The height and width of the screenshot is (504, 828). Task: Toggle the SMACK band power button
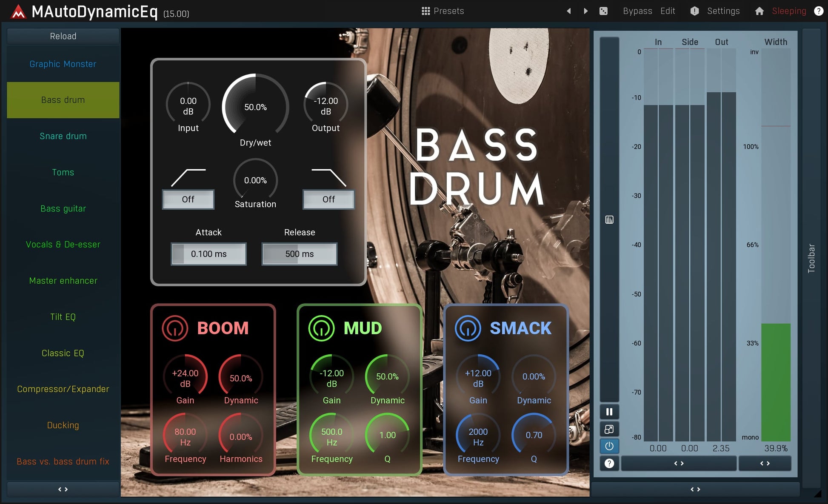(x=468, y=328)
